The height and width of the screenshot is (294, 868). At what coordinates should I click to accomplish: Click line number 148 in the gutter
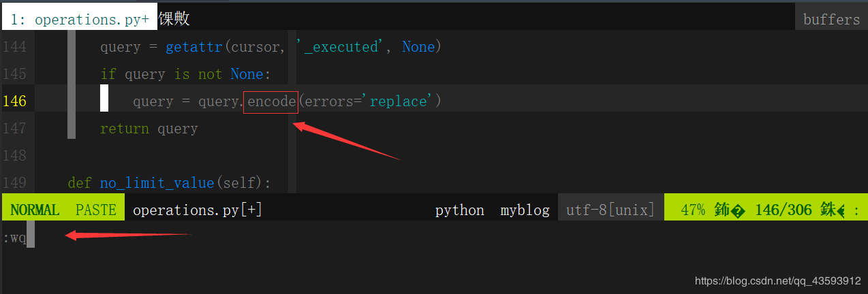[14, 155]
